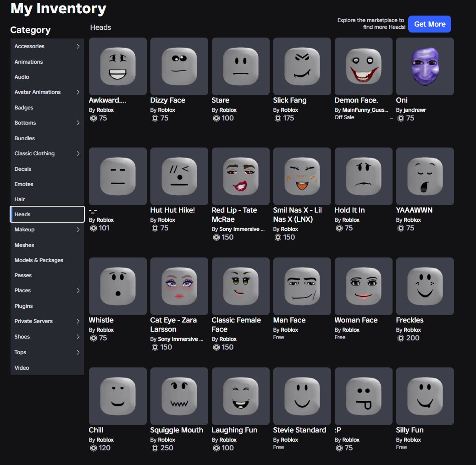Select the Bundles category
Viewport: 476px width, 465px height.
pyautogui.click(x=47, y=138)
